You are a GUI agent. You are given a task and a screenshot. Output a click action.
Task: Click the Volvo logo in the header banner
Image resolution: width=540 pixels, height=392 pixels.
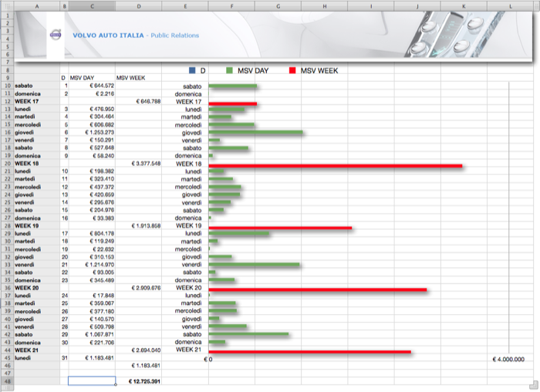click(55, 35)
